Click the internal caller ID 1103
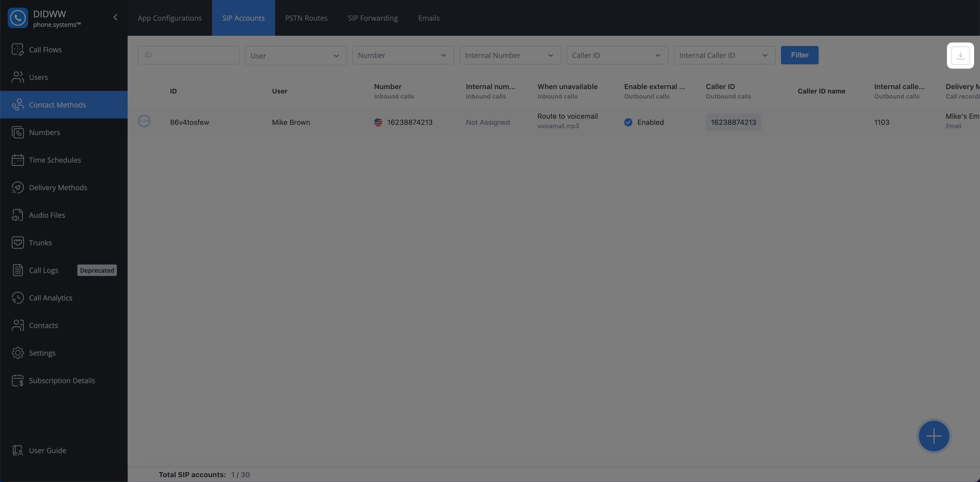Image resolution: width=980 pixels, height=482 pixels. pos(881,122)
